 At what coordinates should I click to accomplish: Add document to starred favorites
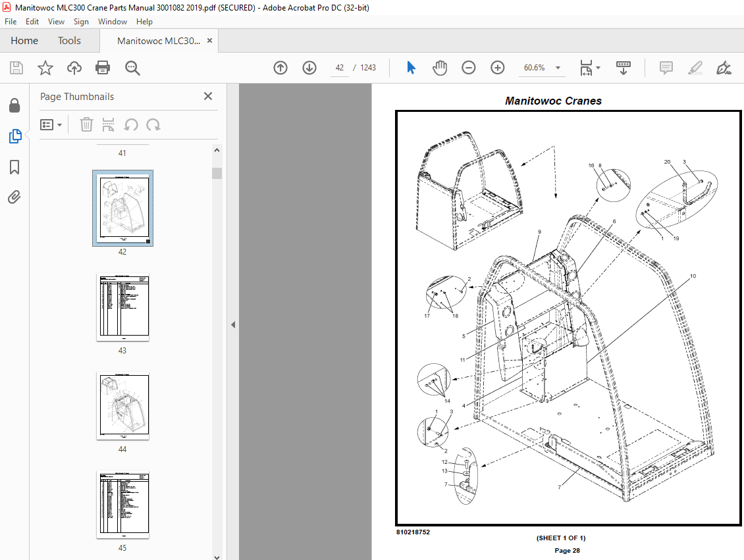(x=45, y=68)
